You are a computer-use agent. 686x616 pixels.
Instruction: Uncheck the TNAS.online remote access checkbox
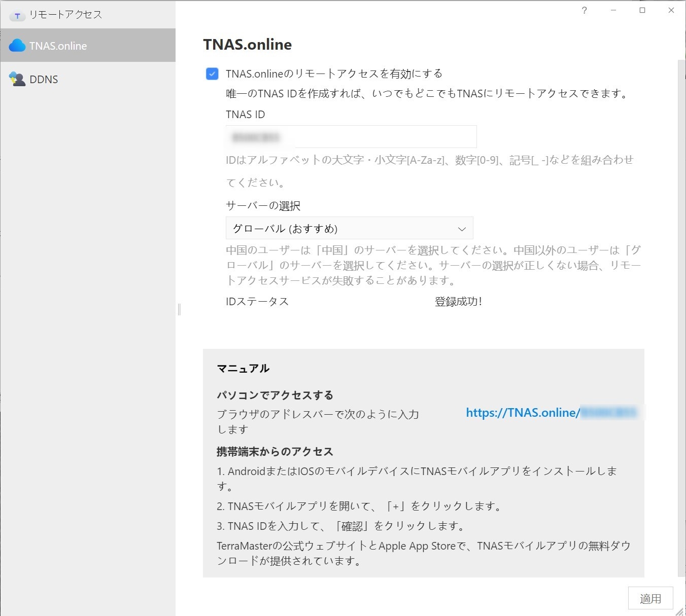(x=212, y=74)
